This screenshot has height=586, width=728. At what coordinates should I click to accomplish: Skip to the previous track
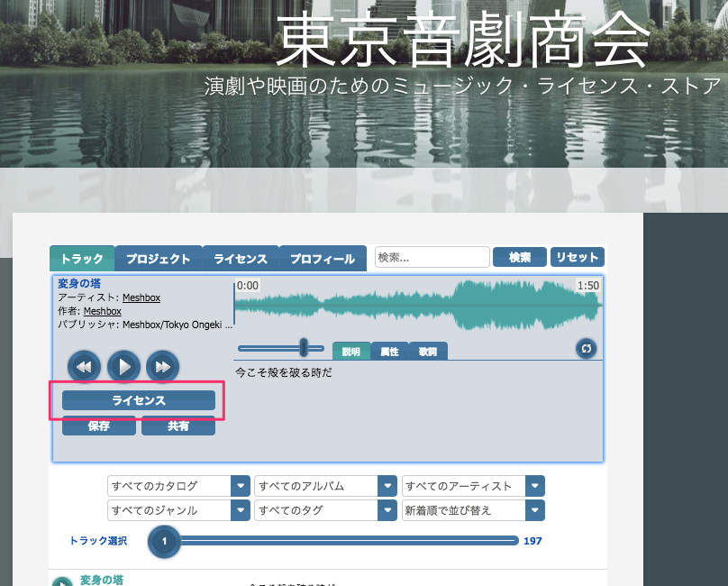point(84,367)
